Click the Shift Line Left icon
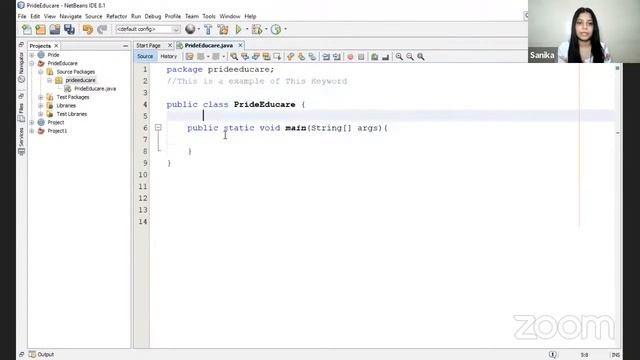Screen dimensions: 640x360 pos(326,57)
